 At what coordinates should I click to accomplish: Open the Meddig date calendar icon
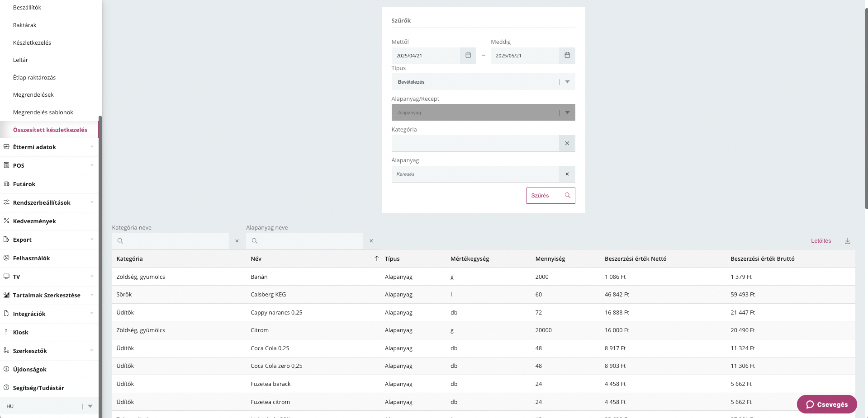[567, 56]
